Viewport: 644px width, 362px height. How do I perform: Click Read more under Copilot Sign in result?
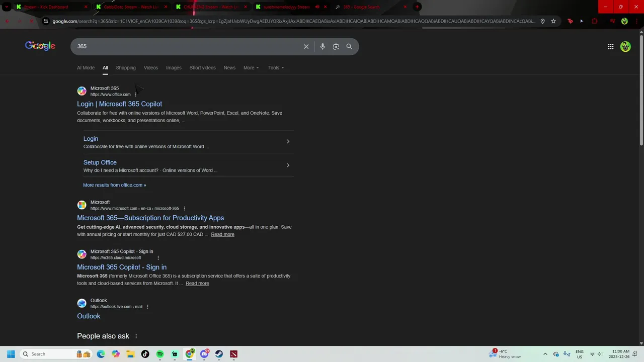tap(197, 284)
